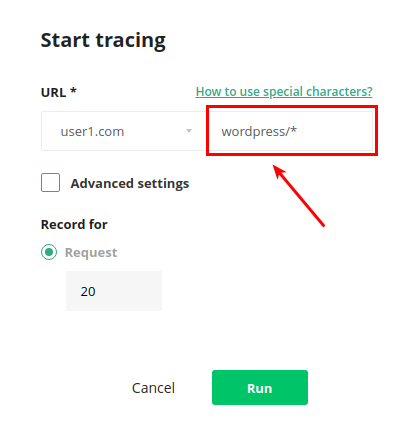Click the required asterisk beside URL
The height and width of the screenshot is (434, 413).
[74, 91]
